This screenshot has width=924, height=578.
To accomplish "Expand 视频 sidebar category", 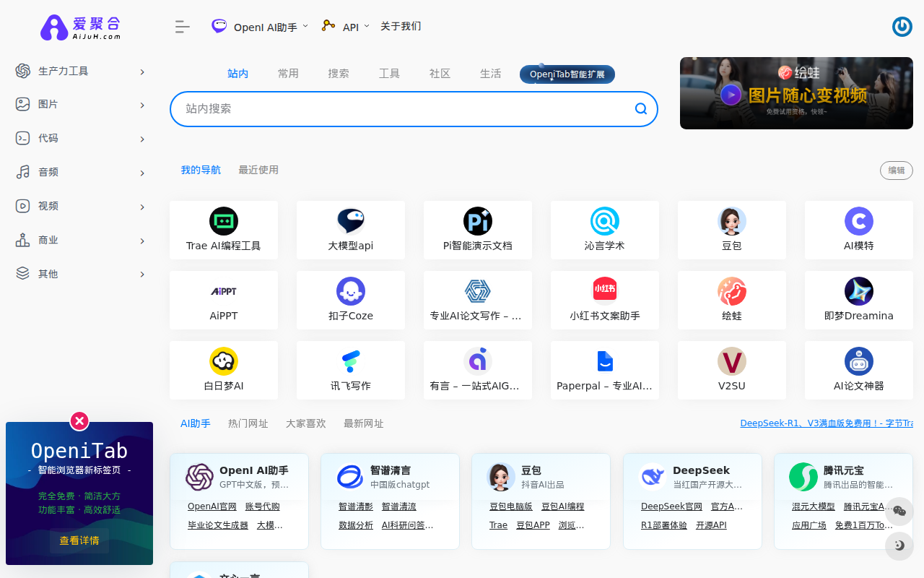I will click(81, 206).
